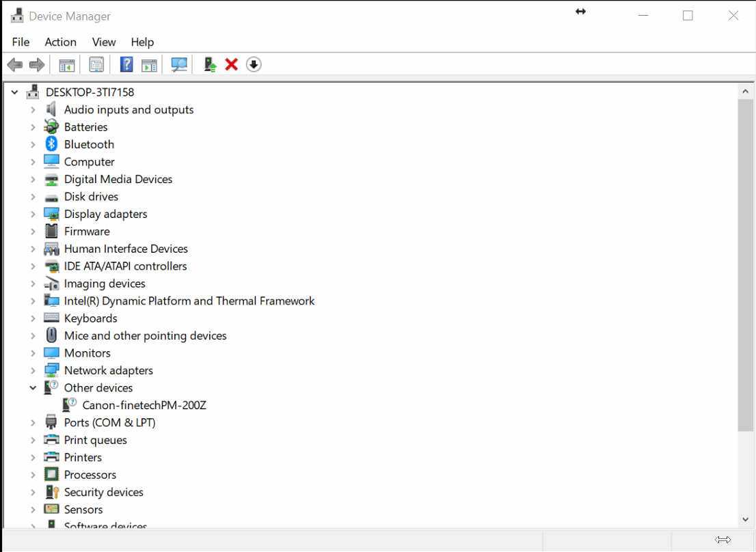
Task: Click the blue Help question mark icon
Action: point(126,64)
